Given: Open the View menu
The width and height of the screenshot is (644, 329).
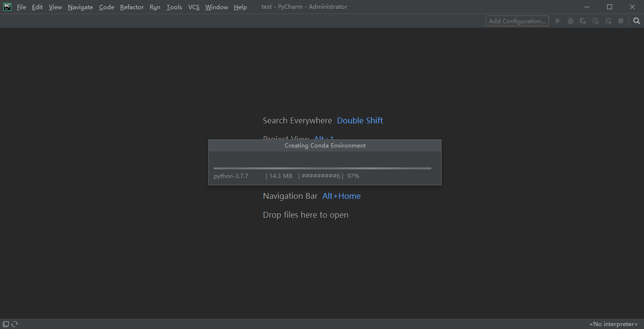Looking at the screenshot, I should 55,7.
